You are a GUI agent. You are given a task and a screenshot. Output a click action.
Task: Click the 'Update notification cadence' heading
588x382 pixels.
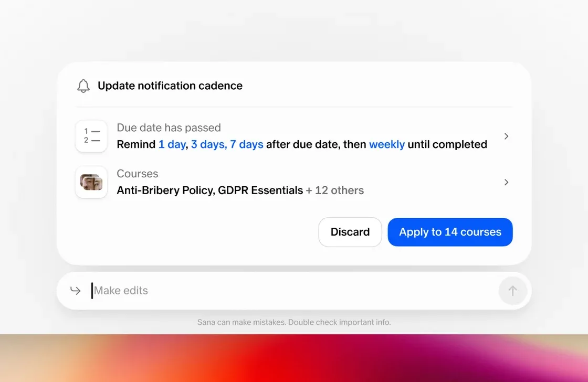tap(170, 86)
